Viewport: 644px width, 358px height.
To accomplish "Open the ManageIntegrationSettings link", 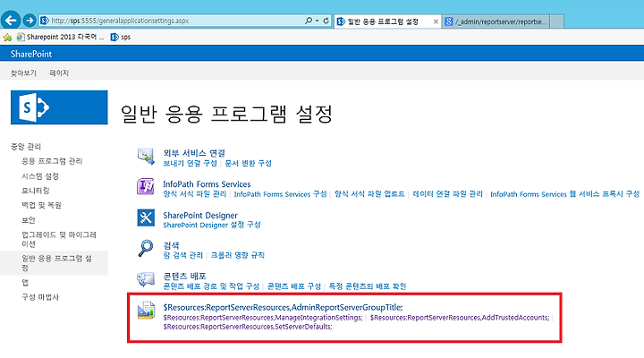I will (263, 318).
